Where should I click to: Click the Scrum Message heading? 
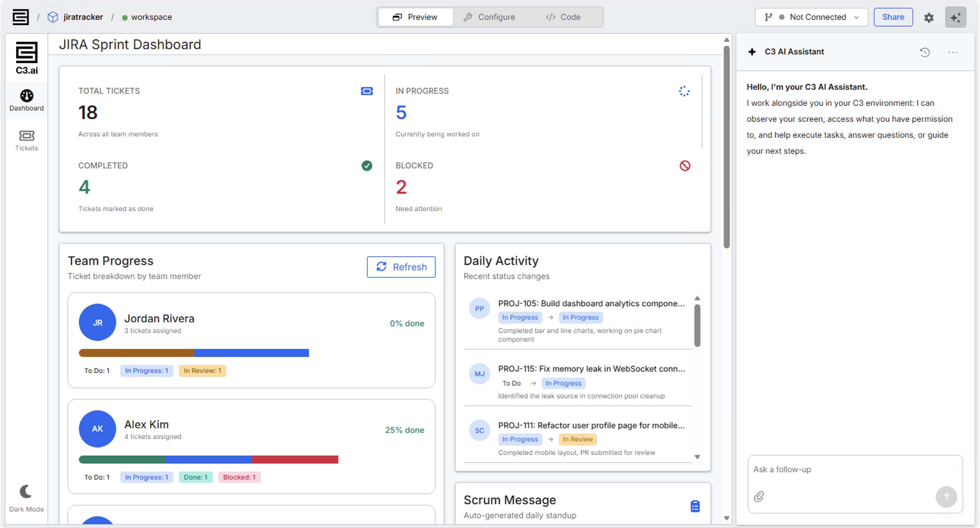pyautogui.click(x=509, y=500)
